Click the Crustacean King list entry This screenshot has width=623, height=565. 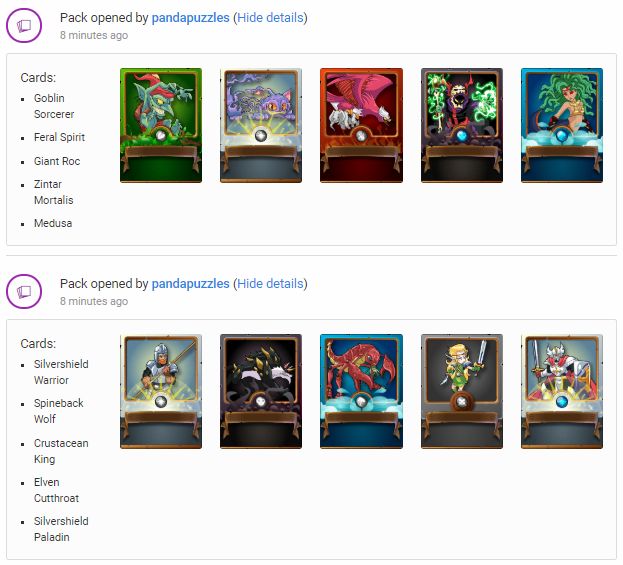61,451
